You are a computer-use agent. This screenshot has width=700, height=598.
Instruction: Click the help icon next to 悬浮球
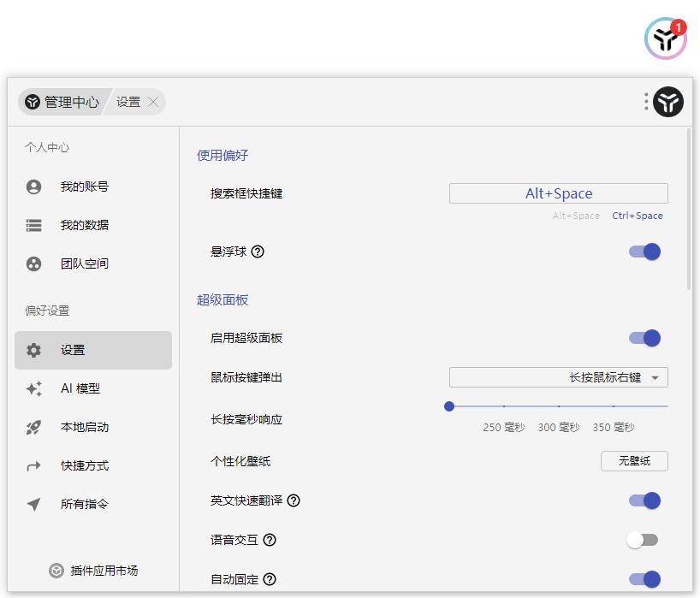click(258, 252)
